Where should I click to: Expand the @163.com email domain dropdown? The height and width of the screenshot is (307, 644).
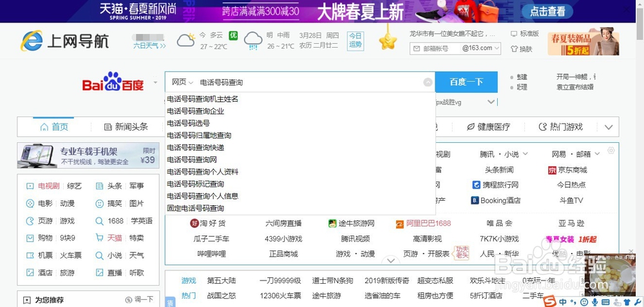coord(498,48)
